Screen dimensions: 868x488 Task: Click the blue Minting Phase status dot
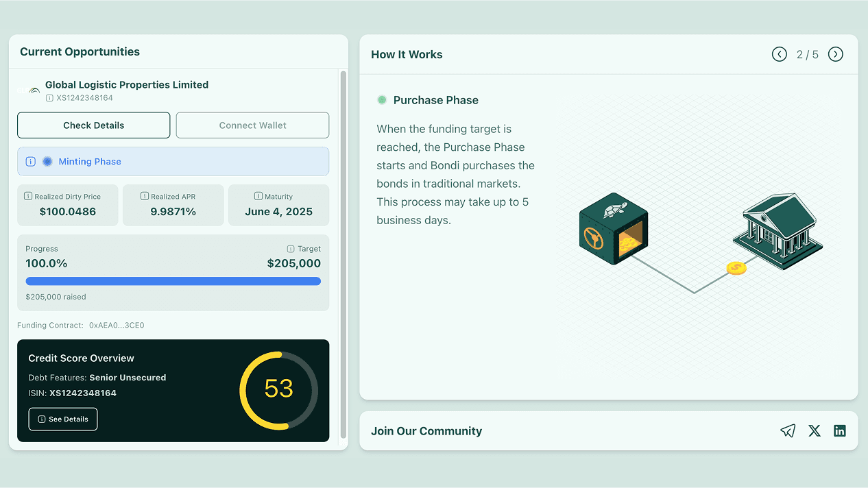47,162
